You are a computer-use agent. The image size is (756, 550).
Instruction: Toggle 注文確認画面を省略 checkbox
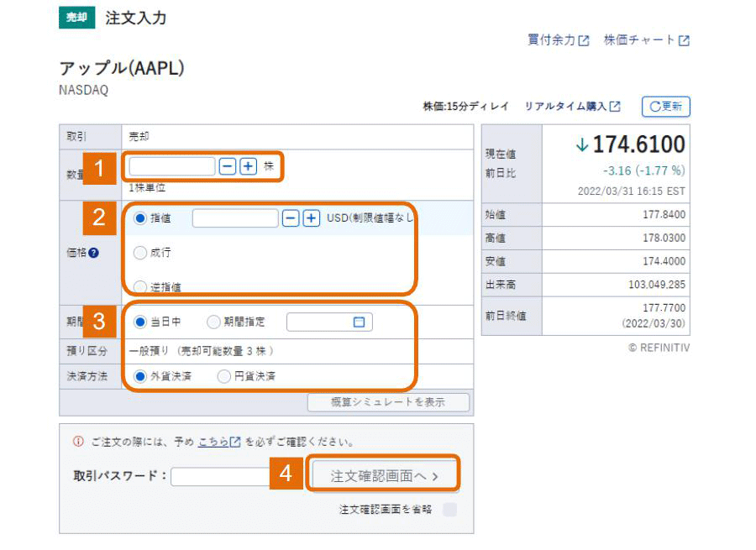[x=450, y=510]
